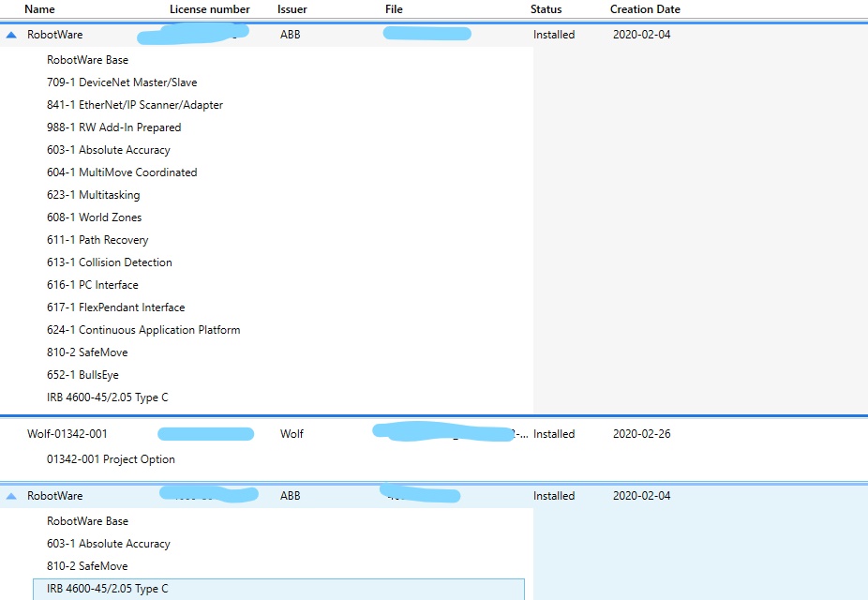Select 624-1 Continuous Application Platform
The width and height of the screenshot is (868, 600).
coord(142,330)
